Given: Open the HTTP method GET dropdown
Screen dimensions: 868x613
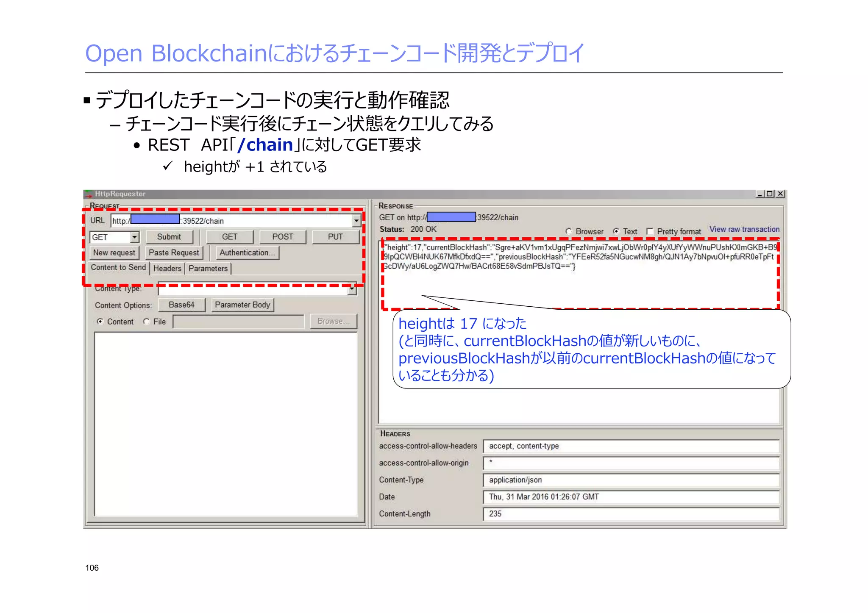Looking at the screenshot, I should tap(134, 237).
